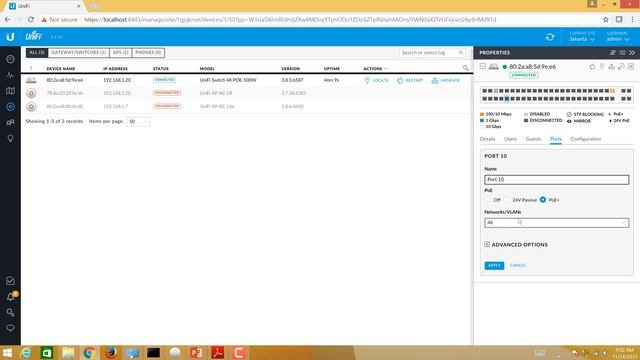640x360 pixels.
Task: Open the Dashboard sidebar icon
Action: (x=10, y=59)
